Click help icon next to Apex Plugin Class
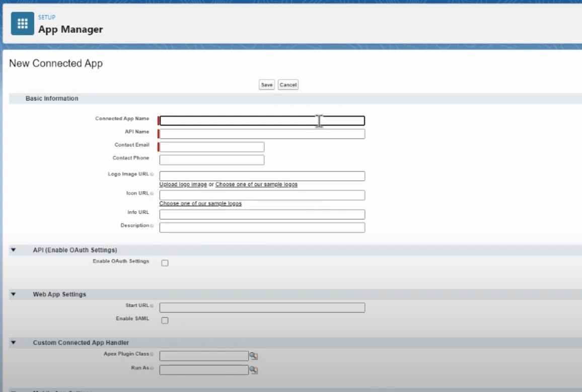Screen dimensions: 582x392 click(x=152, y=354)
